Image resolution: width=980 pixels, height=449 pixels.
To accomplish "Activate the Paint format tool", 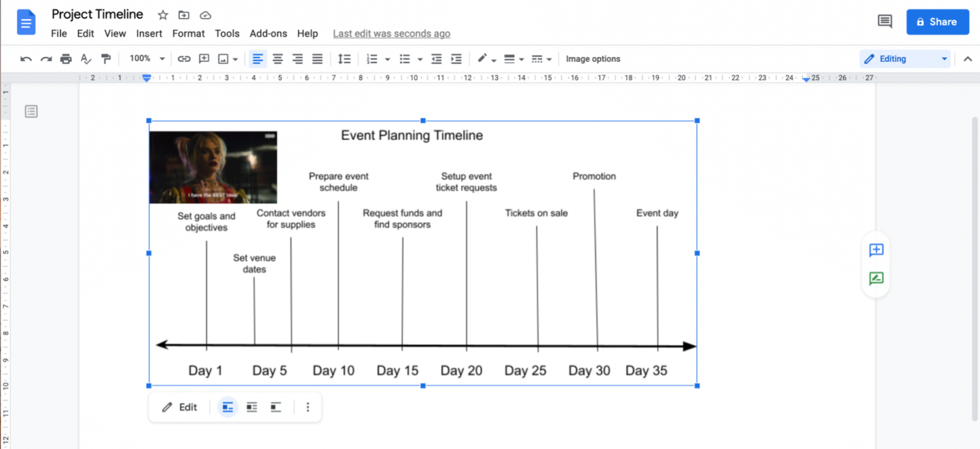I will (x=107, y=58).
